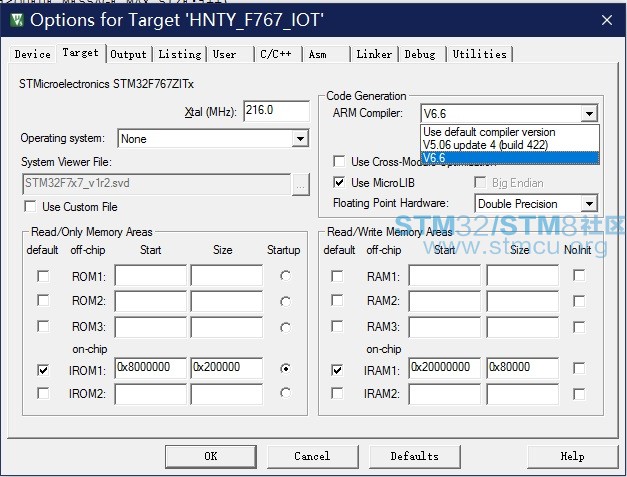The image size is (627, 477).
Task: Select the Target tab
Action: coord(80,53)
